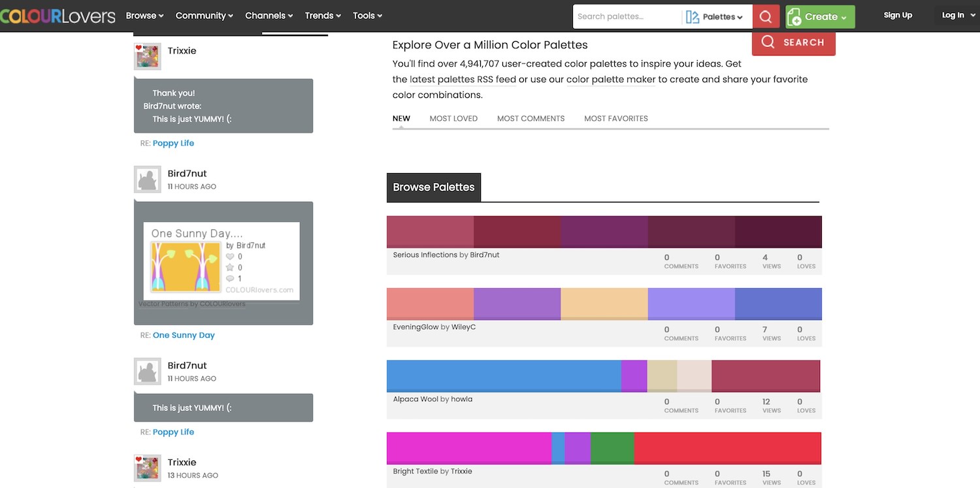Click the 12 VIEWS count for Alpaca Wool
The width and height of the screenshot is (980, 488).
[x=772, y=406]
